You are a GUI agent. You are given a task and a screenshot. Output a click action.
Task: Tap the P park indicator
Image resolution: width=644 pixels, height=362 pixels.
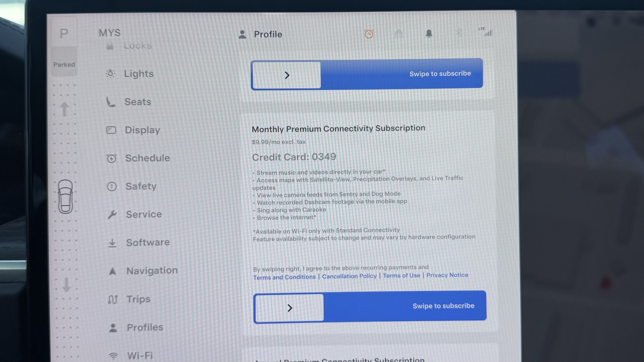(64, 33)
